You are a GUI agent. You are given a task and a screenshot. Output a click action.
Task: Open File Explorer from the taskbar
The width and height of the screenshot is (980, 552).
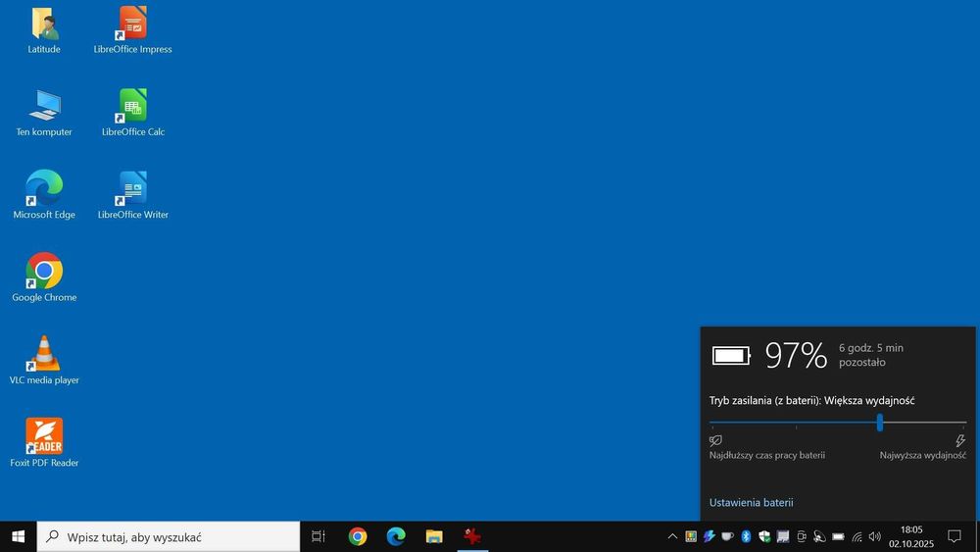coord(434,536)
